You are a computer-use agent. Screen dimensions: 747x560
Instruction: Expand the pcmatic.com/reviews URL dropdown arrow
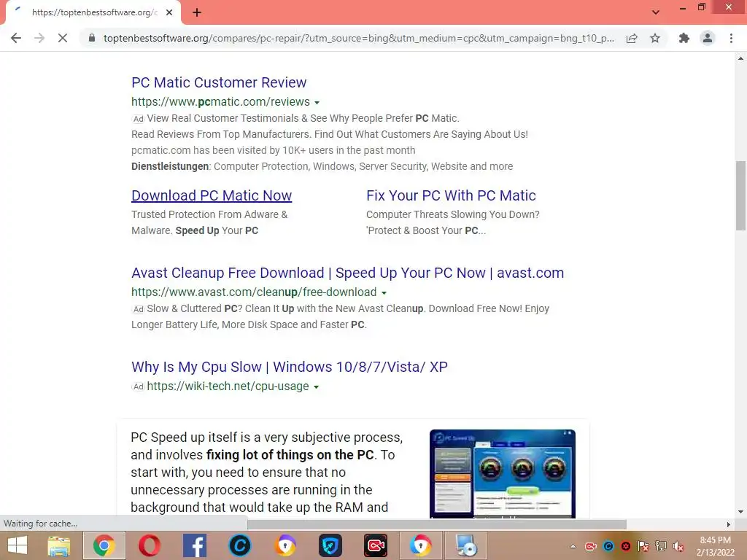coord(317,102)
